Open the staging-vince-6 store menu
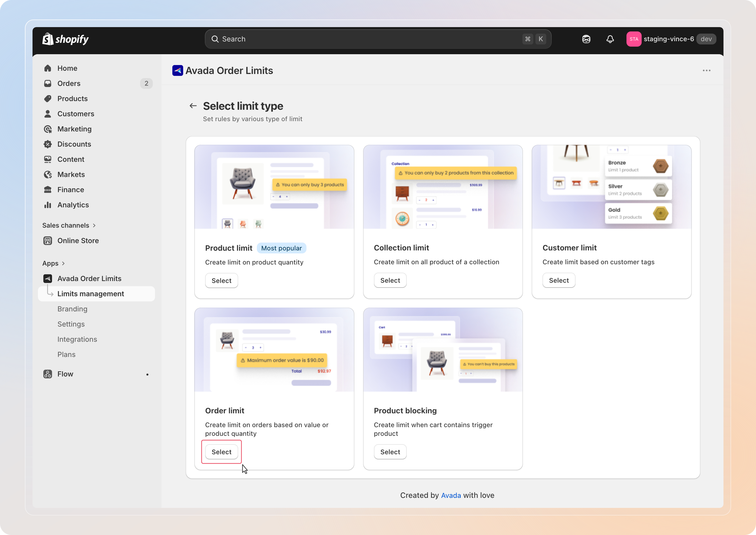Image resolution: width=756 pixels, height=535 pixels. coord(671,39)
